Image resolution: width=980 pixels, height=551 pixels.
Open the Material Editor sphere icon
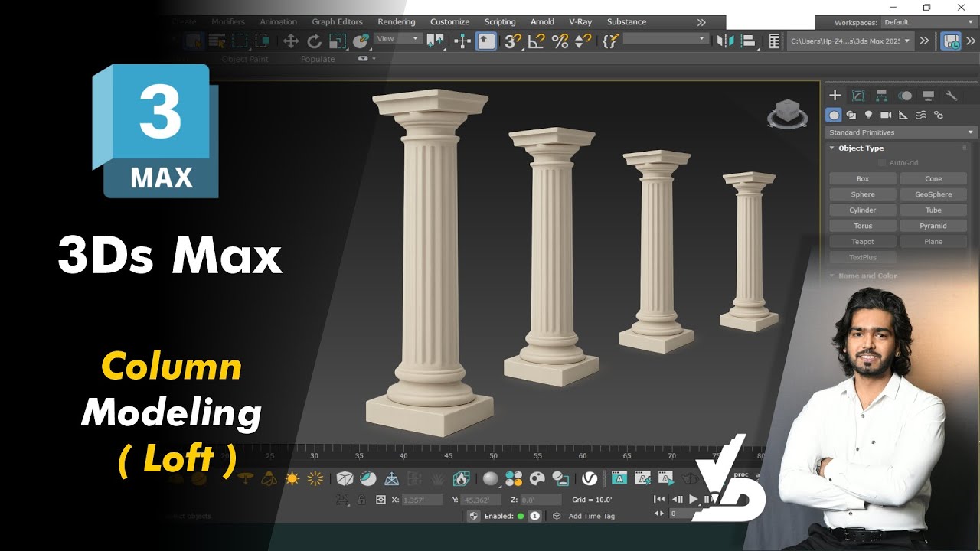point(490,478)
